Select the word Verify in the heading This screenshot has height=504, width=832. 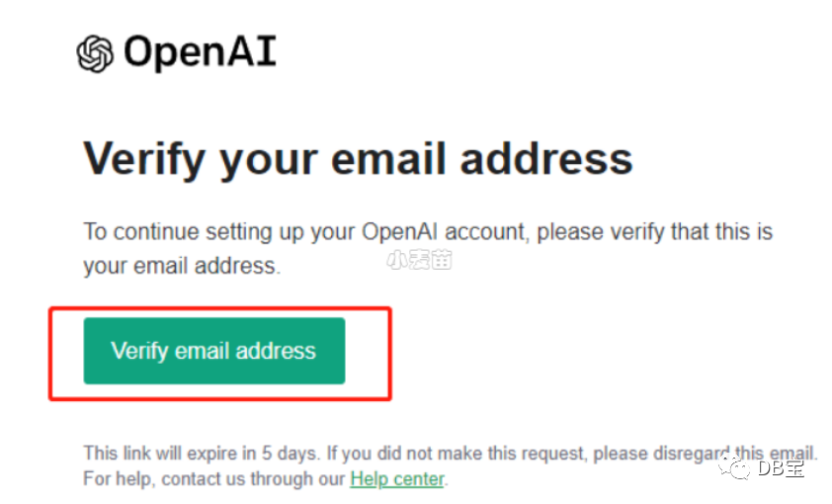click(144, 159)
